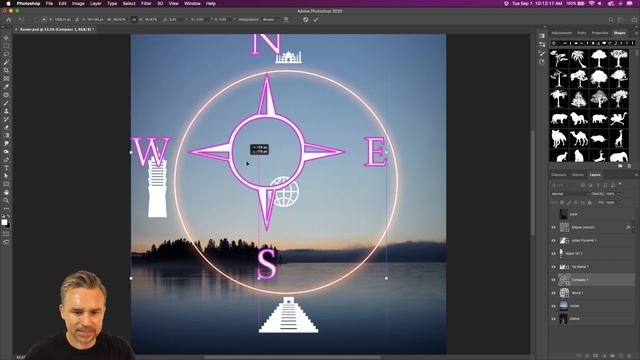Select the Zoom tool

coord(6,200)
